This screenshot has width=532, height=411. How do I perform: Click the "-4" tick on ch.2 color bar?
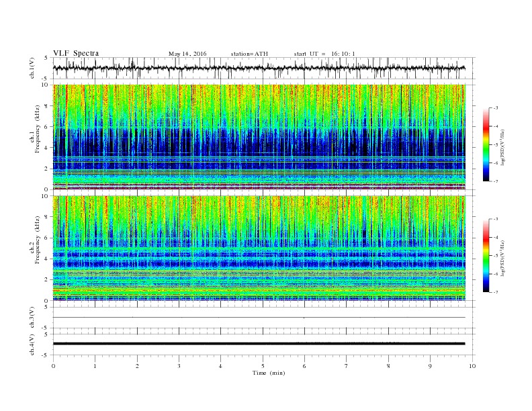[495, 237]
